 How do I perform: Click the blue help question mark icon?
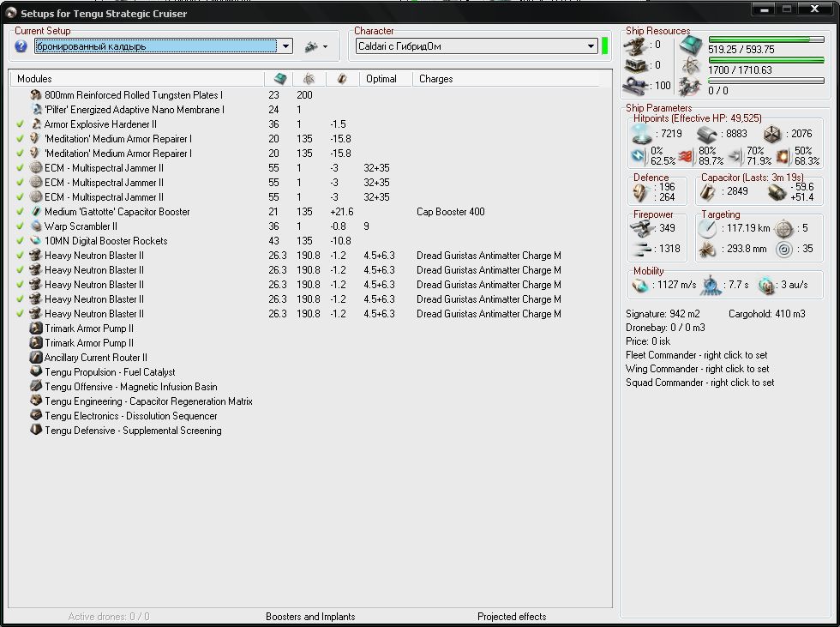21,46
